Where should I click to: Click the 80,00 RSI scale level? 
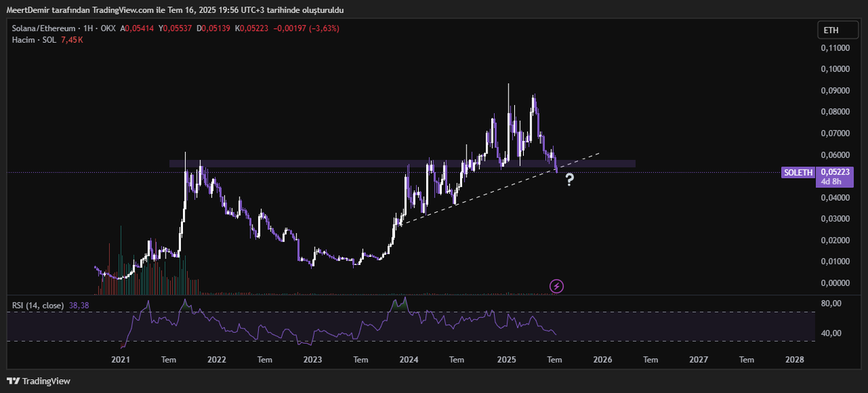[831, 303]
